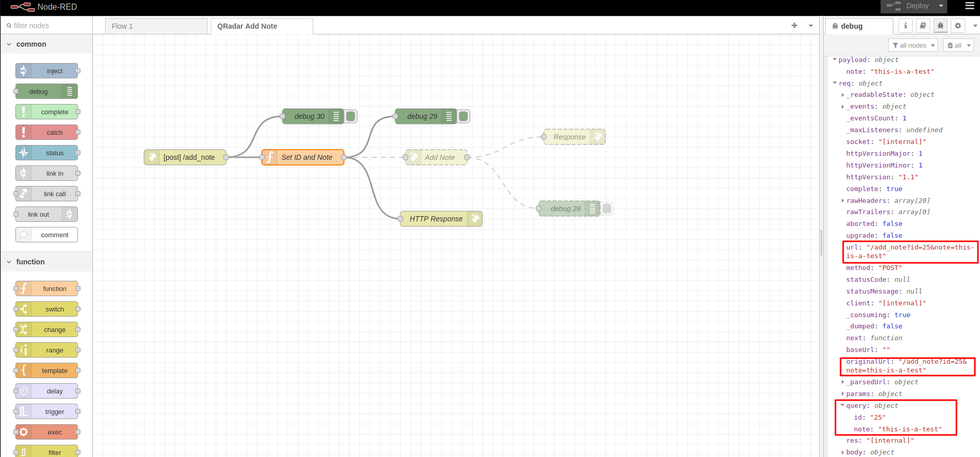The height and width of the screenshot is (457, 980).
Task: Select the trigger palette node
Action: point(47,411)
